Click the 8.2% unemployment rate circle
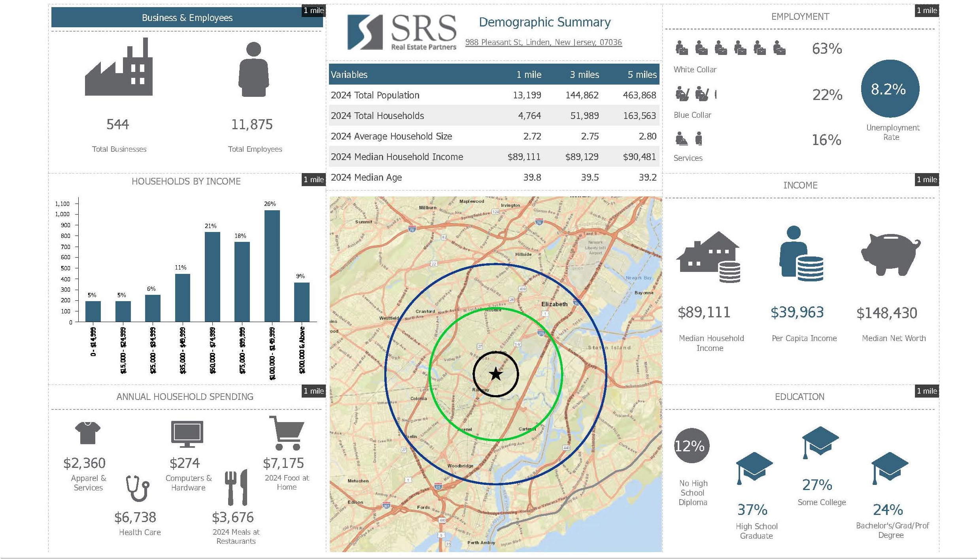This screenshot has width=977, height=560. tap(890, 89)
